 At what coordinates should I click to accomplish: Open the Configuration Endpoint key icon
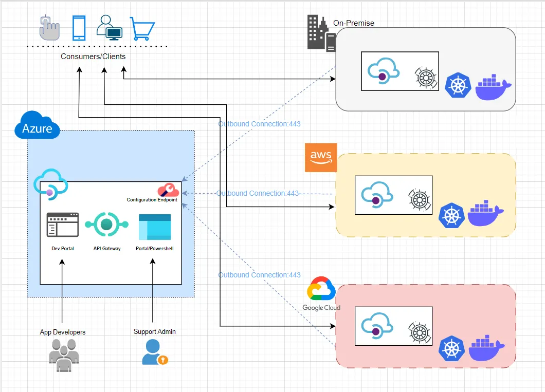169,190
